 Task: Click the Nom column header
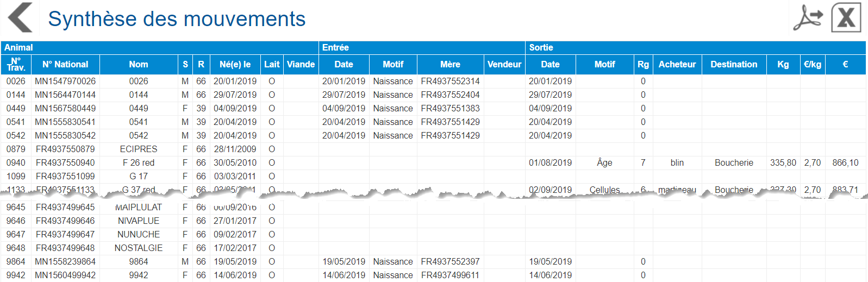pos(139,64)
